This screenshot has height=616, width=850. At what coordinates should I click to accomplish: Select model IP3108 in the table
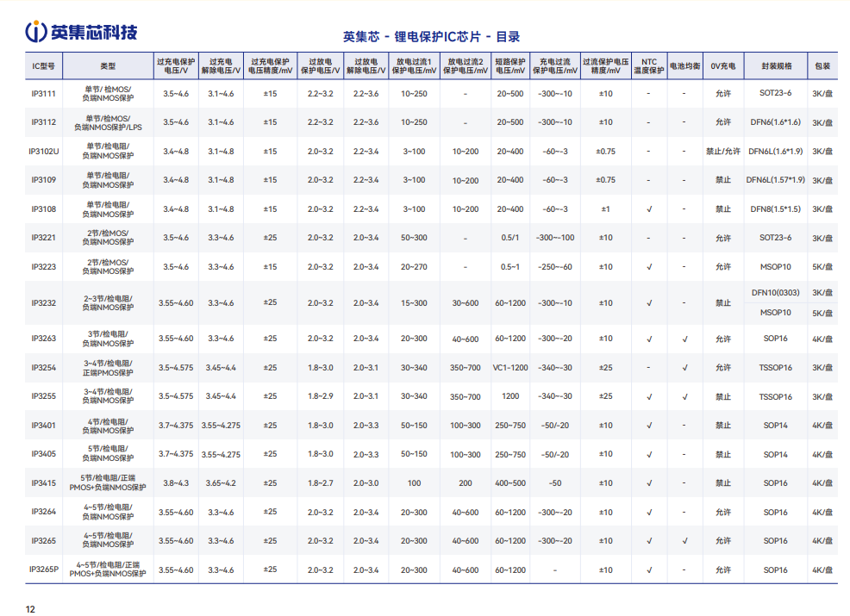(43, 209)
